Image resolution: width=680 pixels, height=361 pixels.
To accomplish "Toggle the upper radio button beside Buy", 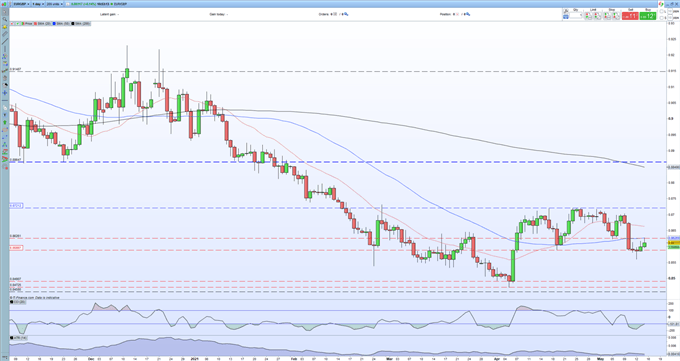I will click(x=661, y=12).
